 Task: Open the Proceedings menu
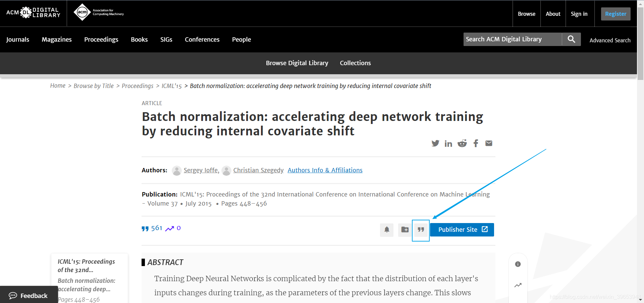tap(101, 40)
